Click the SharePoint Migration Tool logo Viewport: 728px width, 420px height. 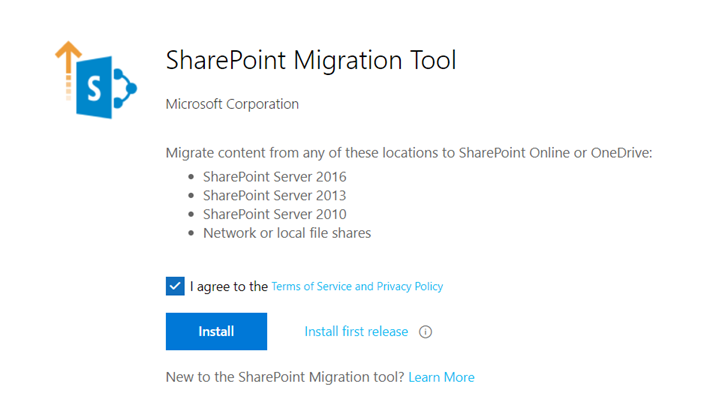click(x=96, y=80)
